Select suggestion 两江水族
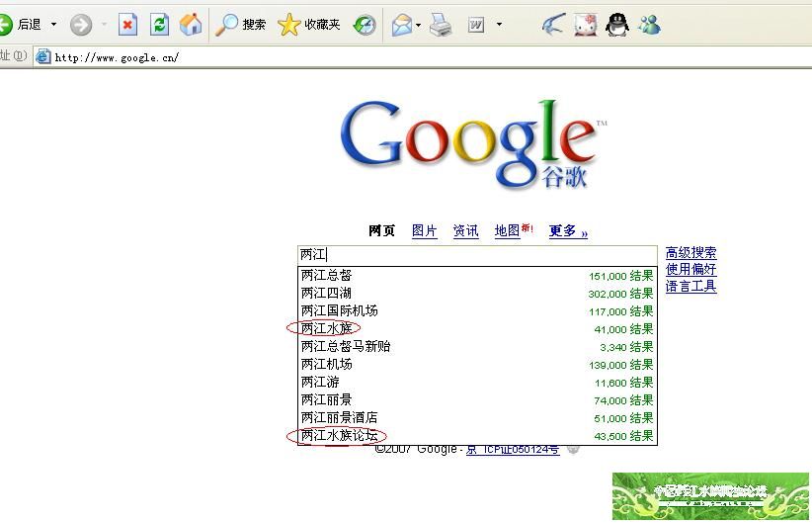The width and height of the screenshot is (812, 523). point(477,328)
